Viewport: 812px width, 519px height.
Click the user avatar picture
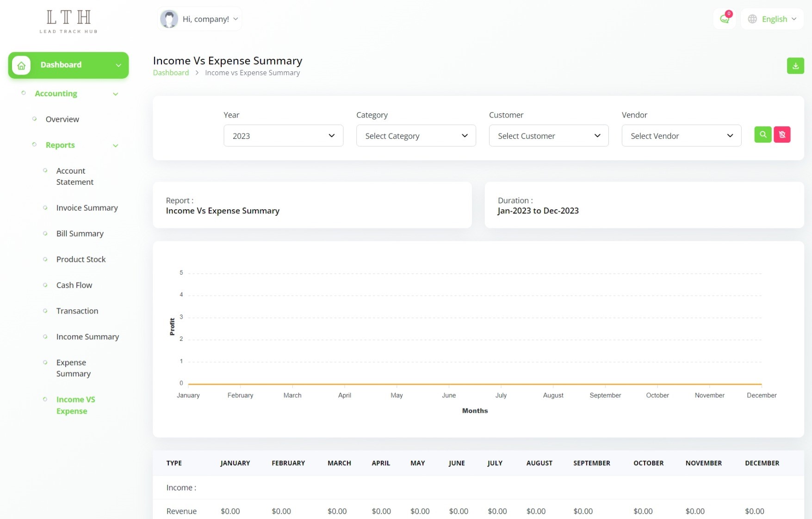[169, 19]
